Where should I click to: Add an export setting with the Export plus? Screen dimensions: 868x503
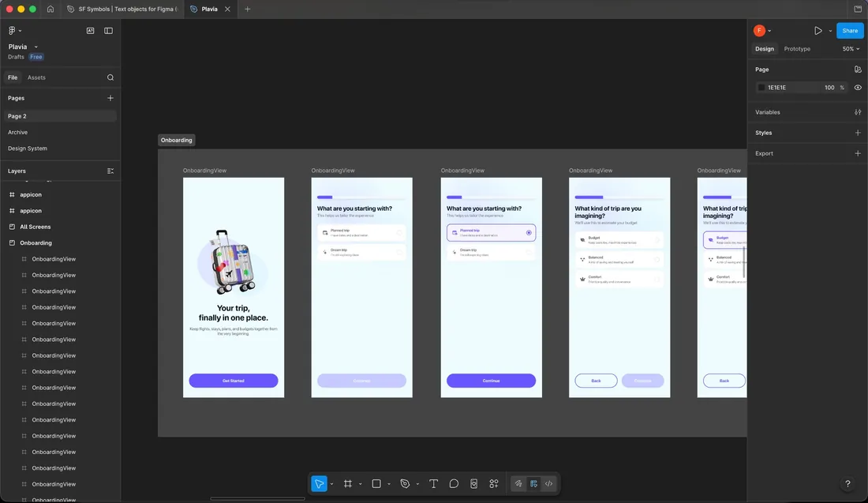858,153
